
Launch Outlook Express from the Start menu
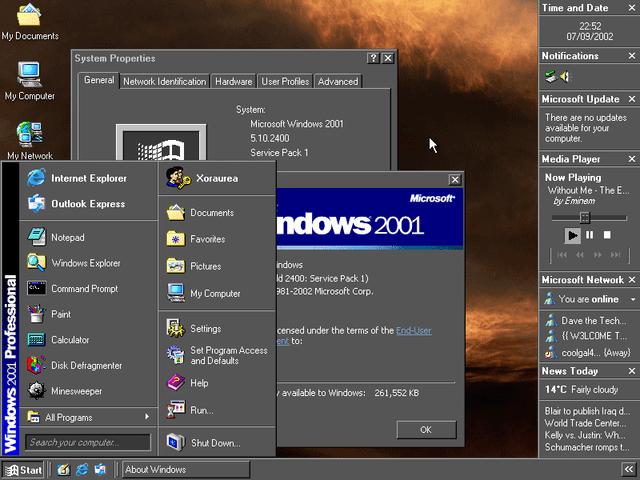tap(88, 204)
